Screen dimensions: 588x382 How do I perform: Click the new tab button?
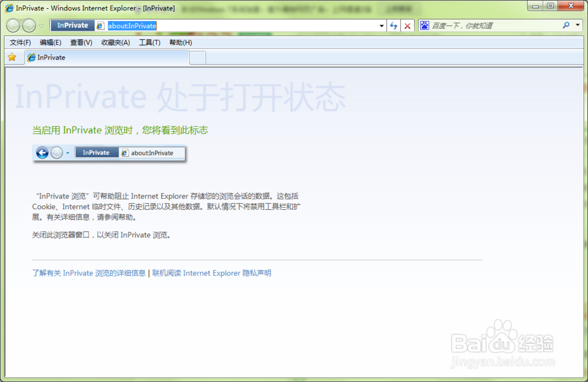pyautogui.click(x=198, y=58)
